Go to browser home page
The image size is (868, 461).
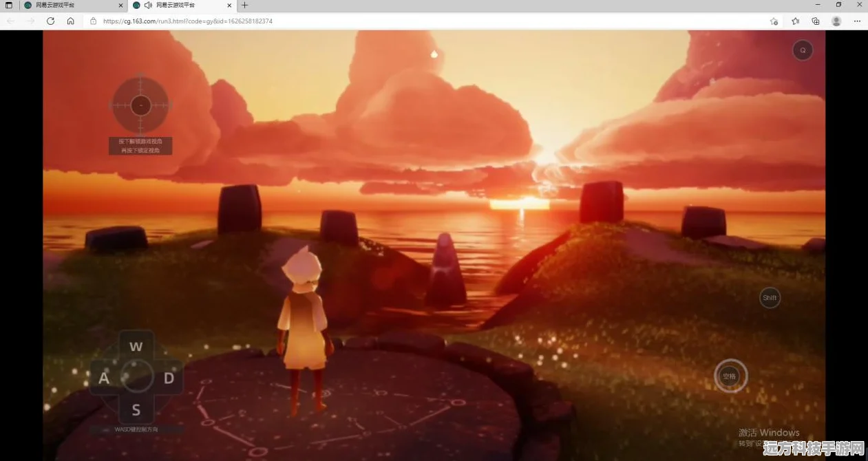(70, 21)
